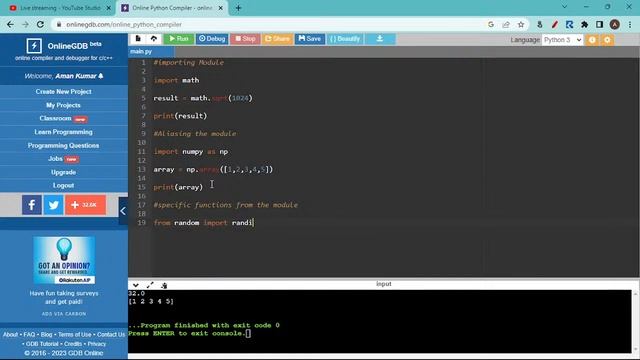
Task: Click on 'import numpy as np' code line
Action: coord(191,151)
